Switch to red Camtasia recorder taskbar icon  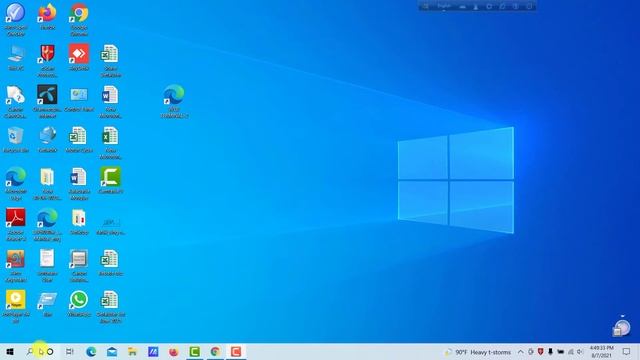(x=236, y=351)
